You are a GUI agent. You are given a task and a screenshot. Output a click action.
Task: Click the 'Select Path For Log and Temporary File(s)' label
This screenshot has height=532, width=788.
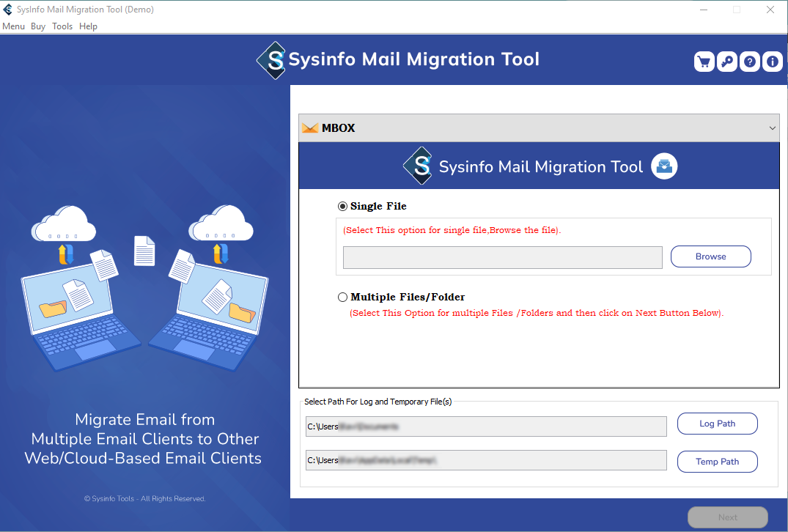(x=378, y=402)
